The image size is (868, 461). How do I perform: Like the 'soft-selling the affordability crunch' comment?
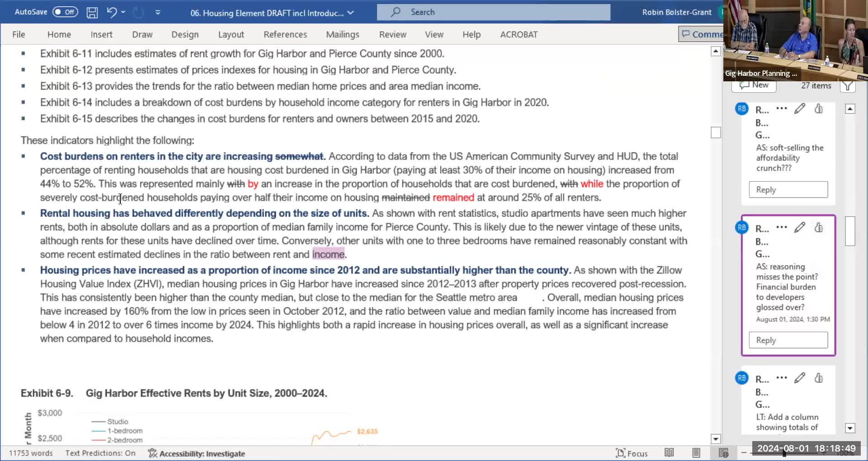(819, 108)
